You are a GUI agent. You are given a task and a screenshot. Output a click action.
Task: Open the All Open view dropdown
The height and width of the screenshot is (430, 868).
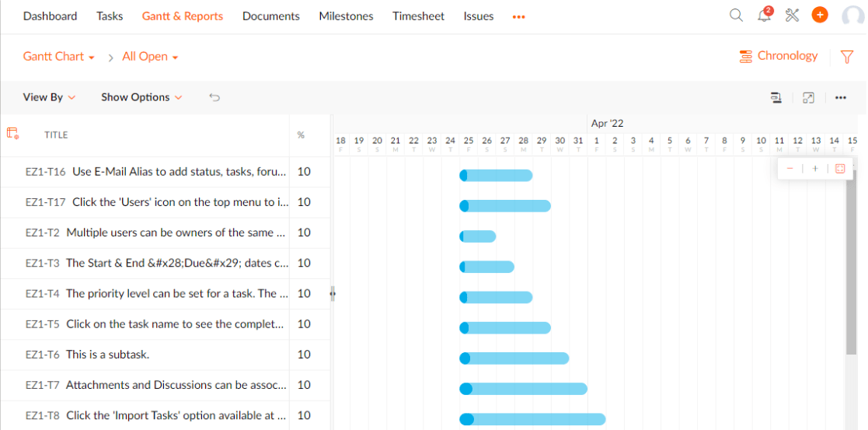150,57
